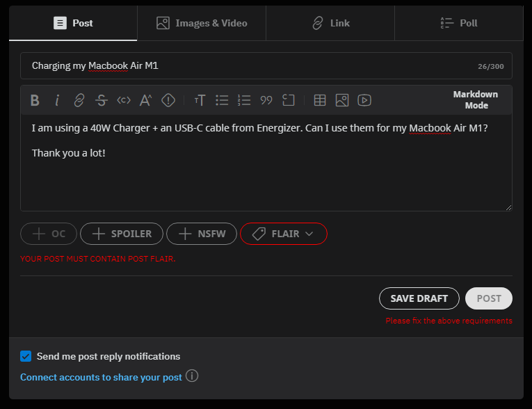Insert a table into the post

(320, 100)
